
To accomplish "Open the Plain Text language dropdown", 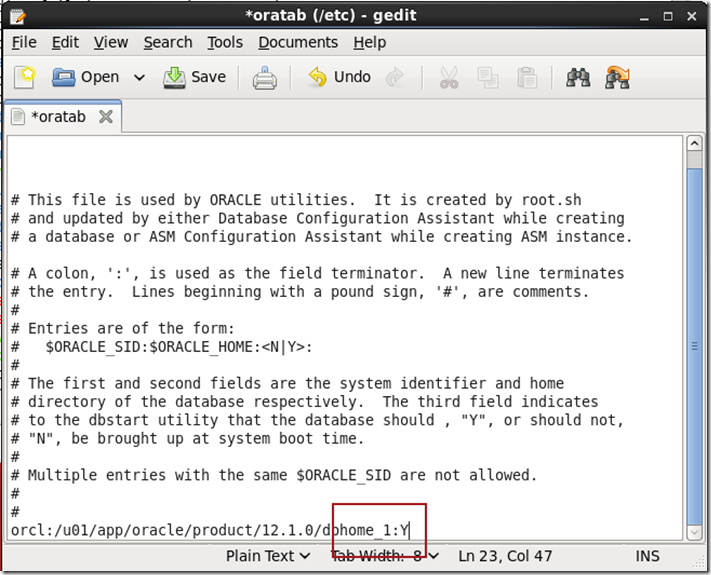I will [268, 556].
